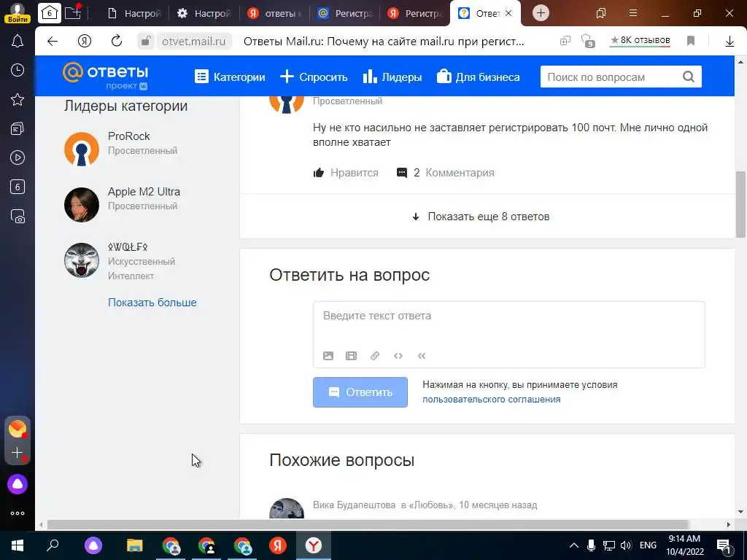Image resolution: width=747 pixels, height=560 pixels.
Task: Insert video in answer editor
Action: (x=351, y=356)
